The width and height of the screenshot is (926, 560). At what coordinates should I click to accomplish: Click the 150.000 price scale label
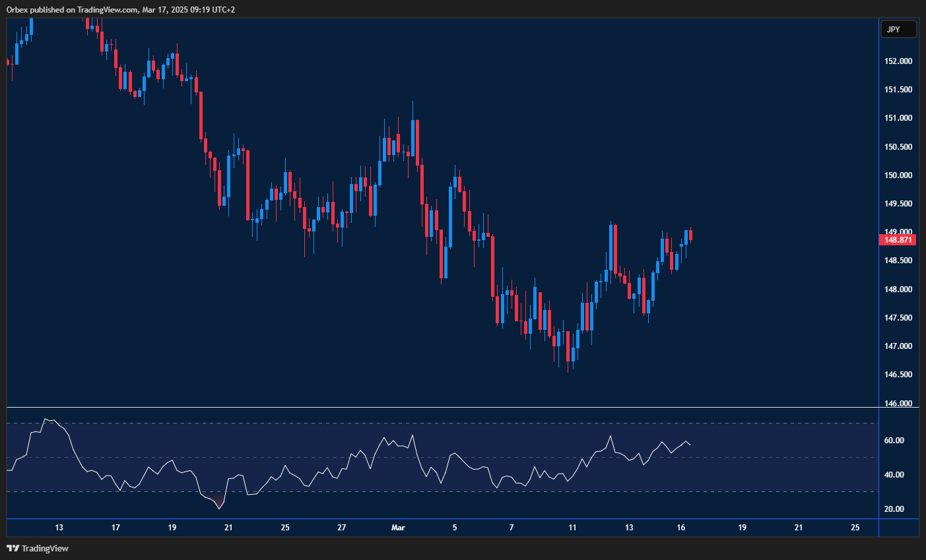[x=898, y=175]
